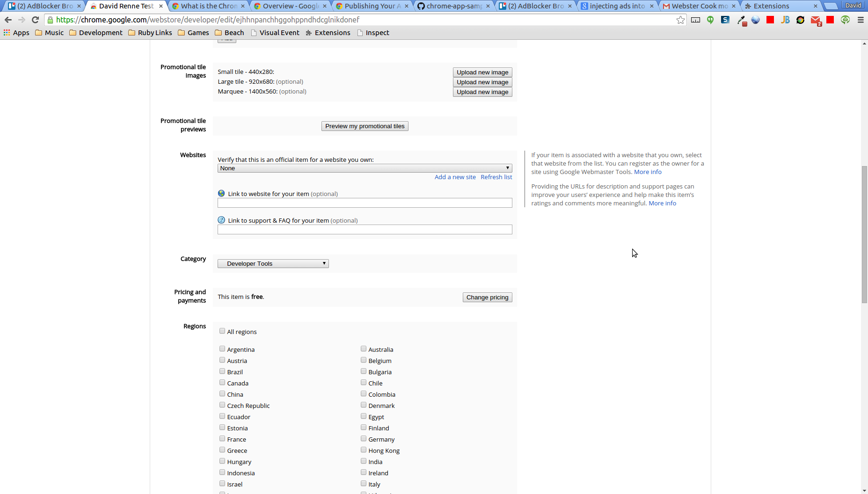Focus the support & FAQ link field
The height and width of the screenshot is (494, 868).
[x=365, y=229]
